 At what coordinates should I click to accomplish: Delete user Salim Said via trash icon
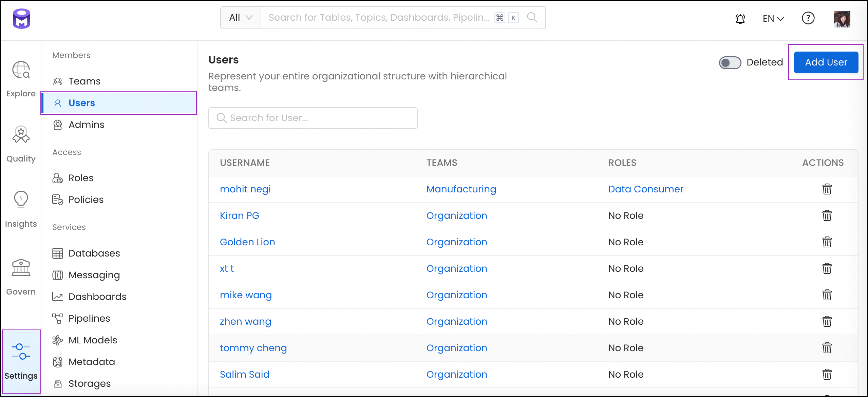827,374
